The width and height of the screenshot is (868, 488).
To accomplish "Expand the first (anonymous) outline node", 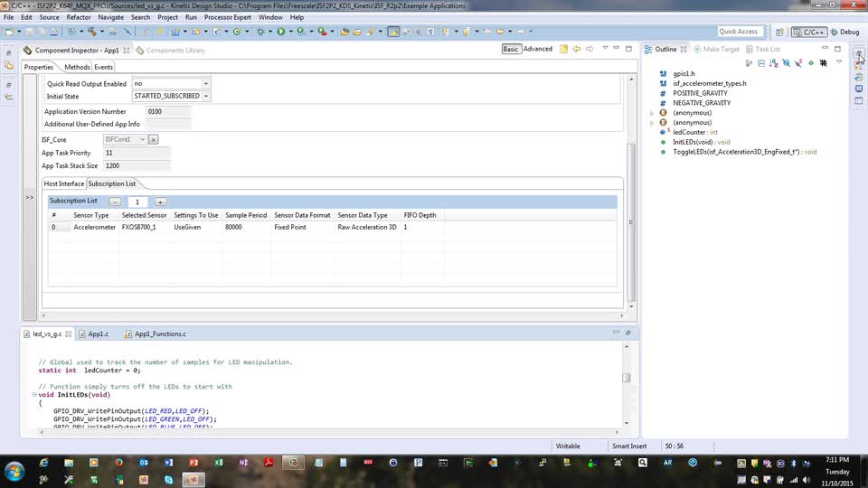I will tap(652, 113).
